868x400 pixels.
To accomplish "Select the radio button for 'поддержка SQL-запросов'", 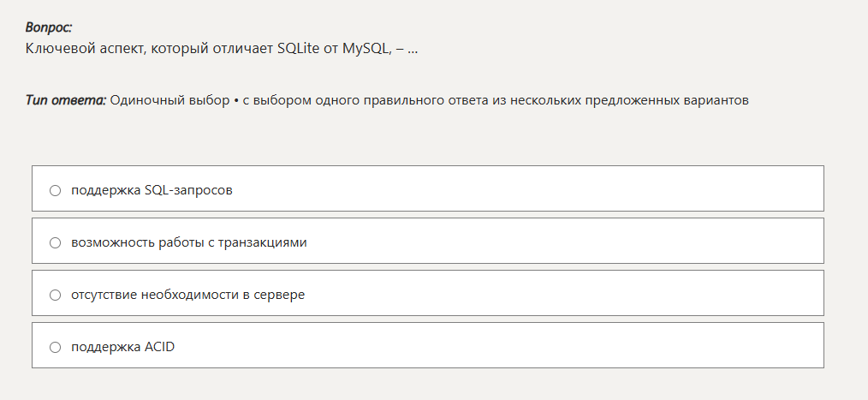I will [55, 190].
